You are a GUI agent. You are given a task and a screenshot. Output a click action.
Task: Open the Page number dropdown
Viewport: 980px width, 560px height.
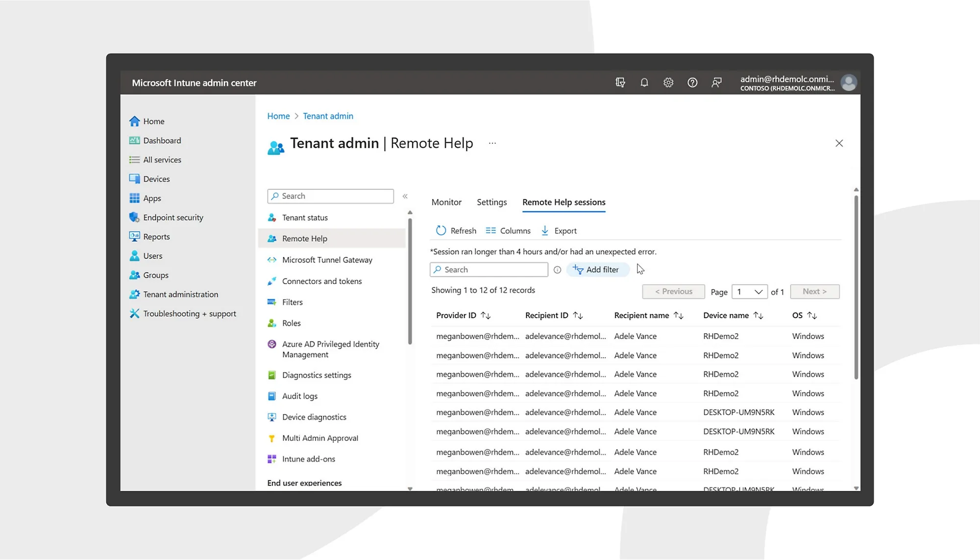(x=749, y=292)
